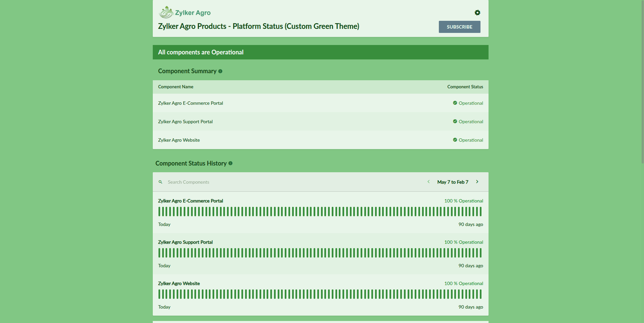Click the E-Commerce Portal operational check icon
This screenshot has width=644, height=323.
(x=455, y=103)
